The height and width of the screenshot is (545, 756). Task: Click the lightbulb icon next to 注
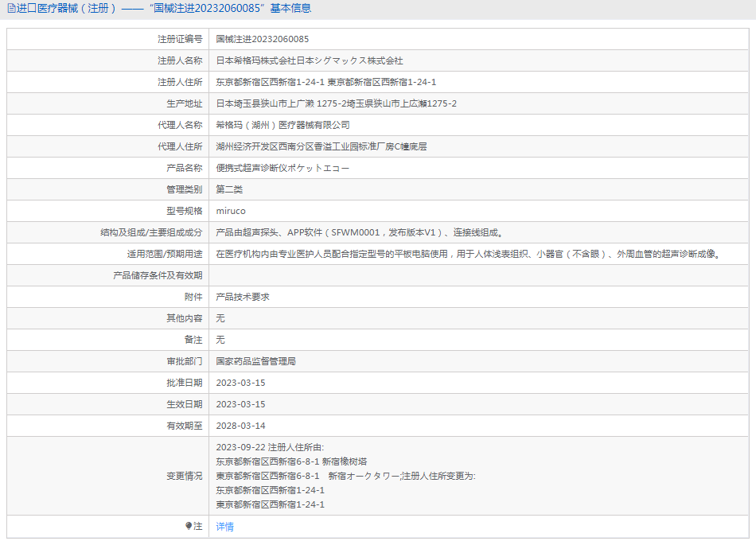[189, 526]
